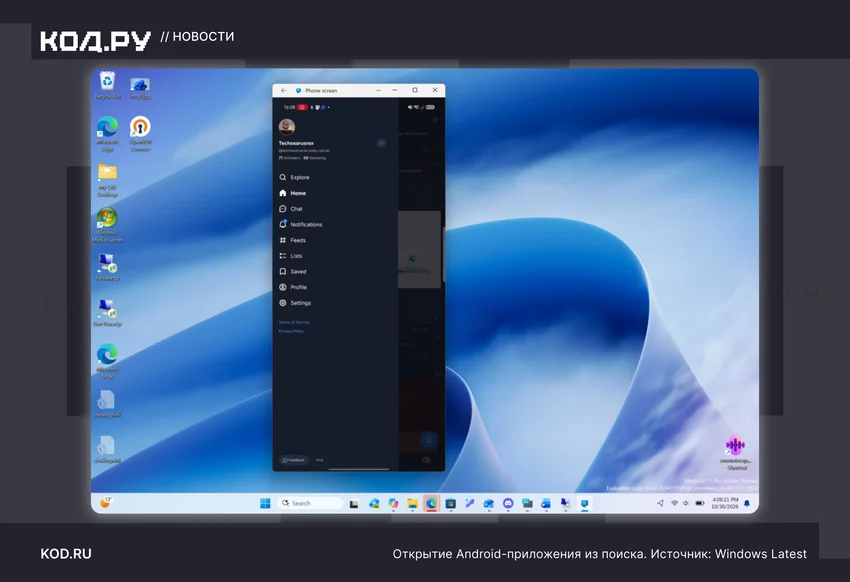Image resolution: width=850 pixels, height=582 pixels.
Task: Open Microsoft Edge highlighted on the taskbar
Action: point(432,504)
